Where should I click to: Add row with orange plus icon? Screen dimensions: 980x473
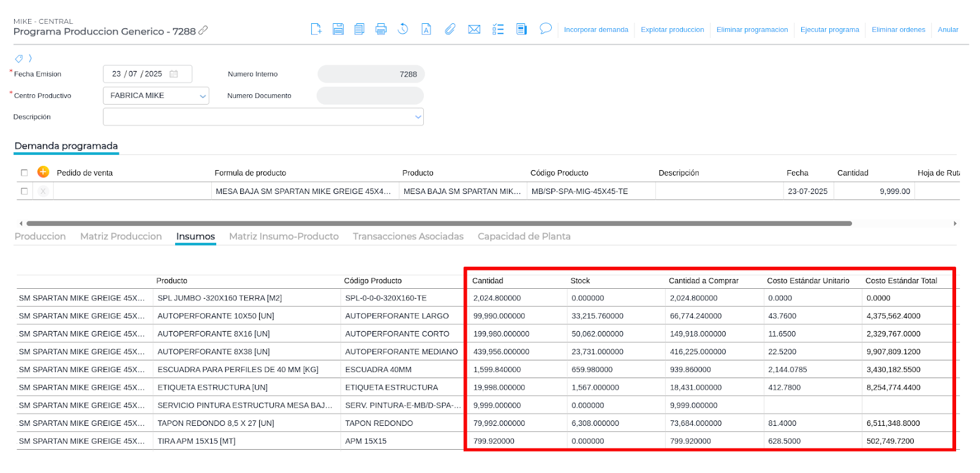43,172
